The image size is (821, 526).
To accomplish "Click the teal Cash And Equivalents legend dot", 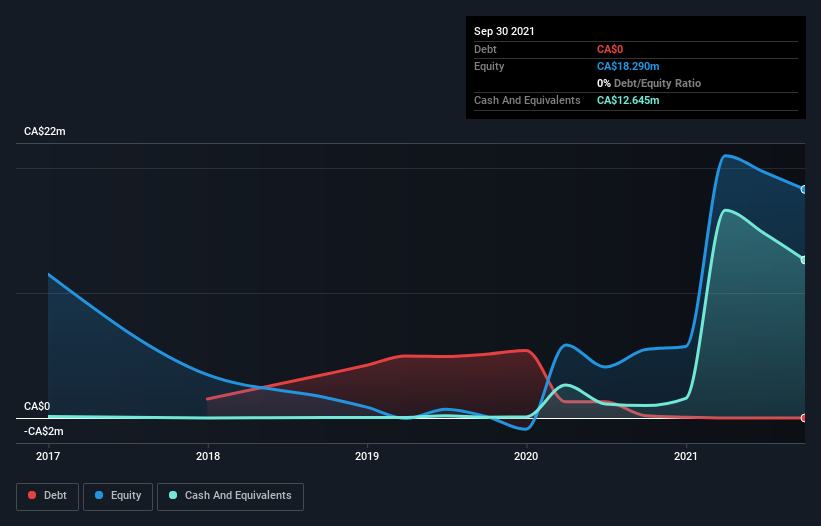I will pyautogui.click(x=173, y=495).
